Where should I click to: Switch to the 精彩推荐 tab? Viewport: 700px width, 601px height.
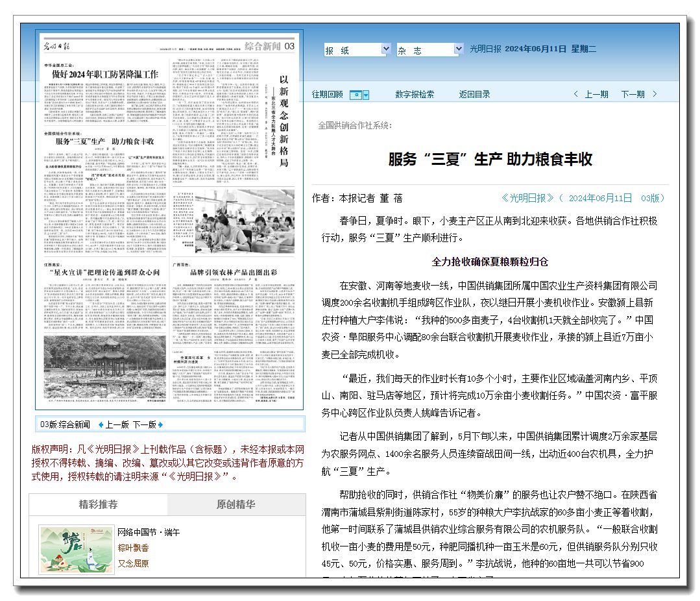tap(98, 504)
